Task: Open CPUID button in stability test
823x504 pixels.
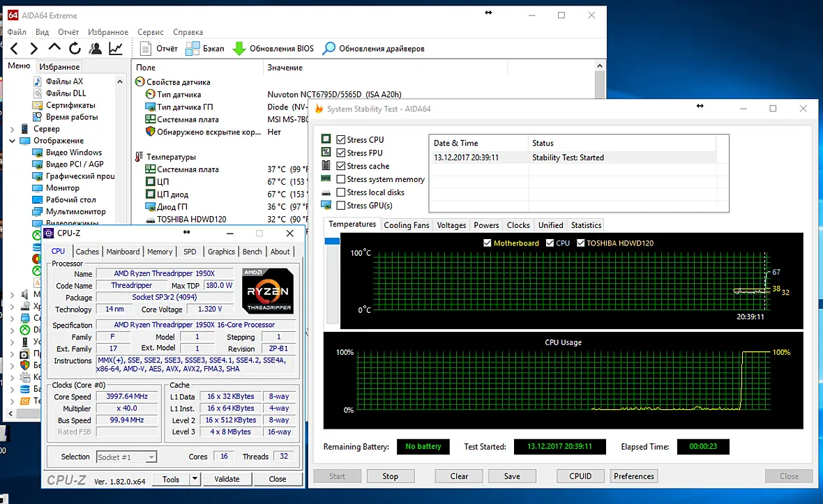Action: (580, 476)
